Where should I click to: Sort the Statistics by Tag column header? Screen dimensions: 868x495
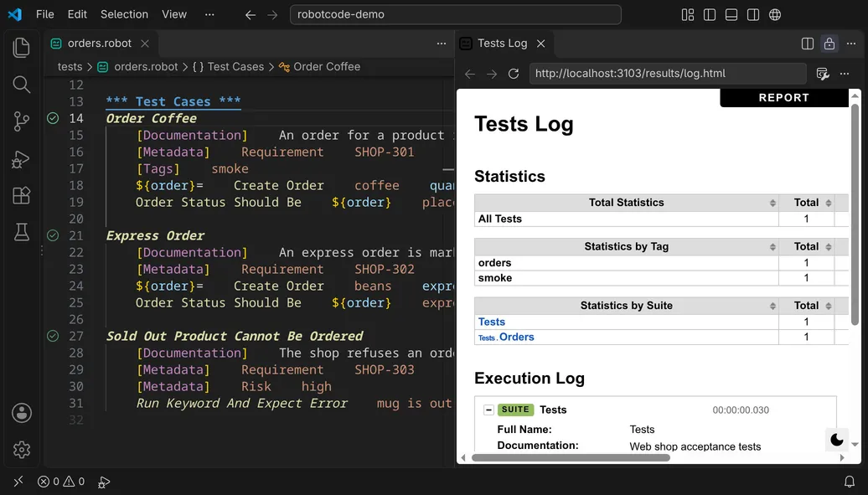click(627, 246)
